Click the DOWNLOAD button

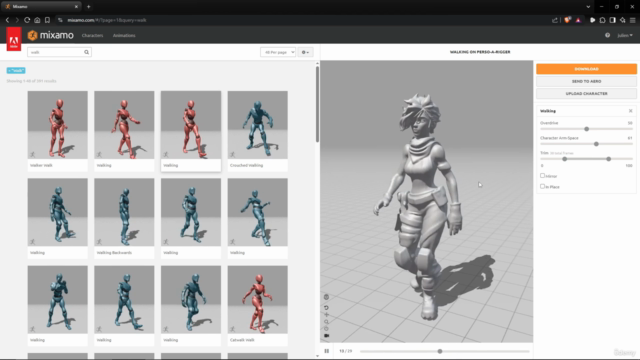click(x=587, y=69)
